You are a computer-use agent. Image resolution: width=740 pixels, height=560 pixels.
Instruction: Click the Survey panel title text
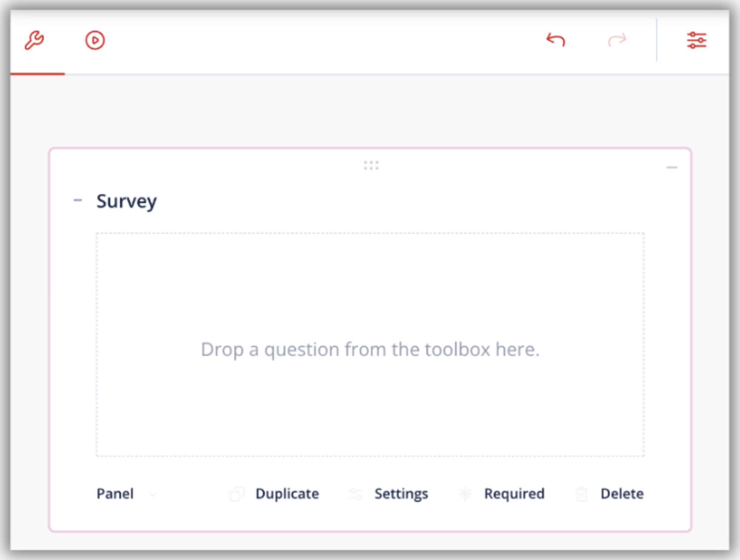[x=127, y=201]
